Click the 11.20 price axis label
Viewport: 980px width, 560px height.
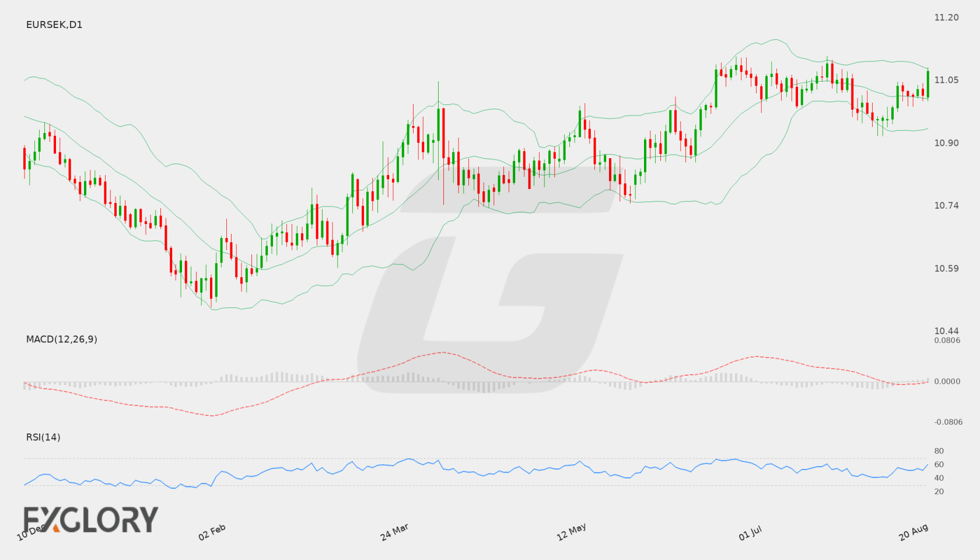(x=946, y=17)
